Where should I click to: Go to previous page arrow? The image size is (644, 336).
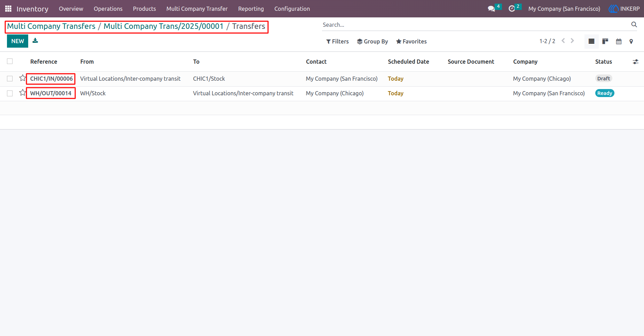(x=563, y=41)
